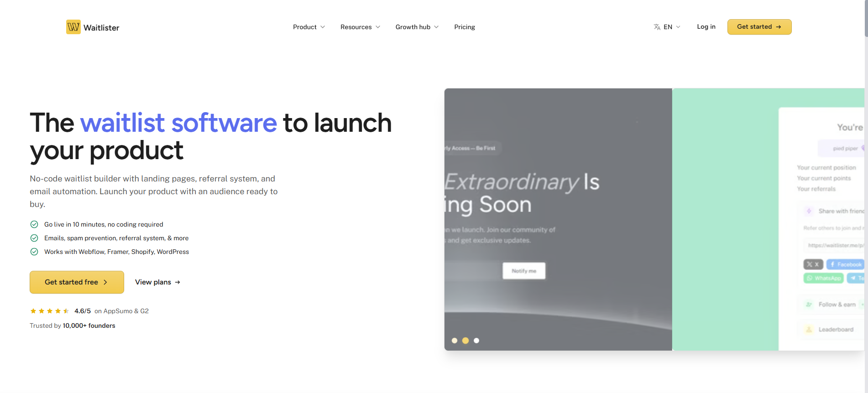Click the waitlister.me referral link field
868x393 pixels.
coord(834,245)
